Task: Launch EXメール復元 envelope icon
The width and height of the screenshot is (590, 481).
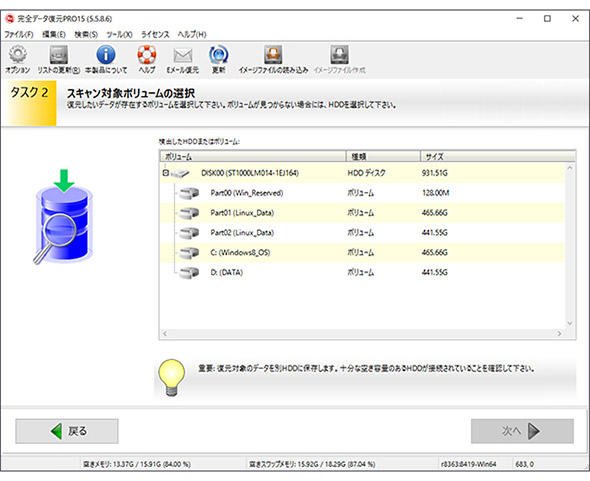Action: click(183, 55)
